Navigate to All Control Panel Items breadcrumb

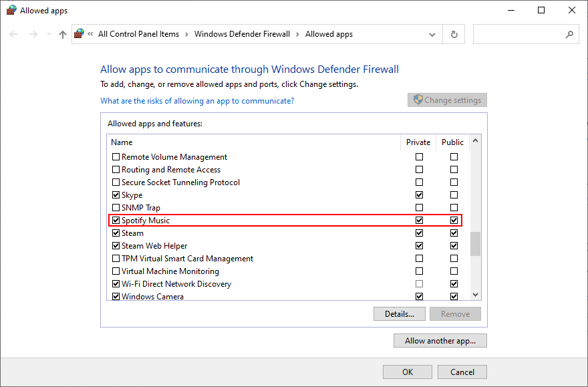[138, 34]
